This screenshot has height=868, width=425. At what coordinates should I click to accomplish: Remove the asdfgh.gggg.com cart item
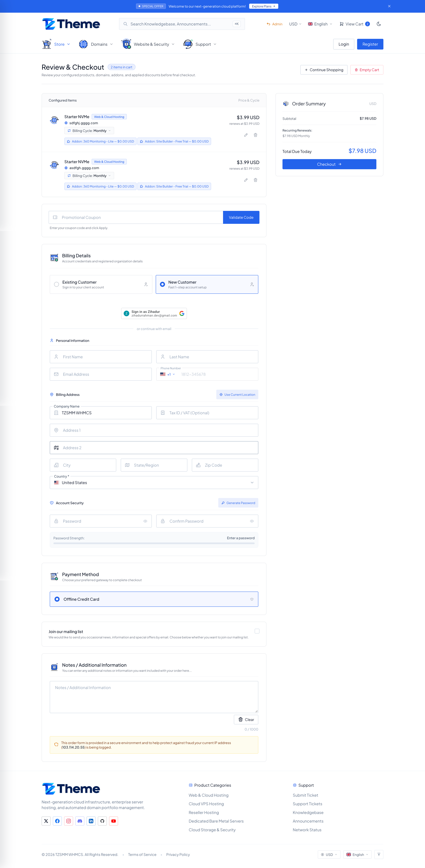click(255, 180)
